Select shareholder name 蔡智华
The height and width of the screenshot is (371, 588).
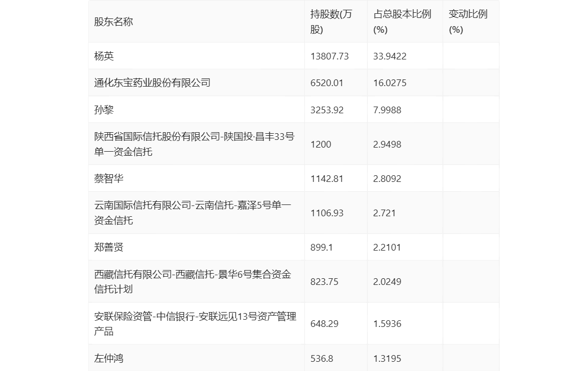(x=109, y=178)
